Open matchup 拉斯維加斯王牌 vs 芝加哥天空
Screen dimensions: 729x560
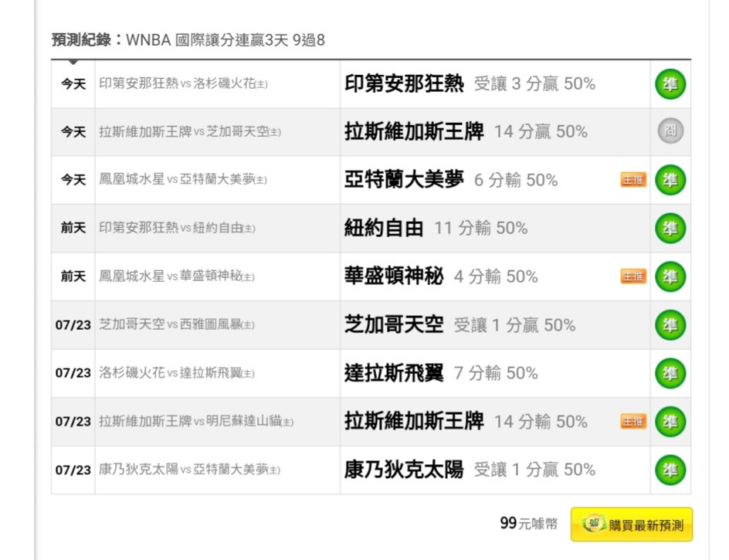tap(190, 131)
